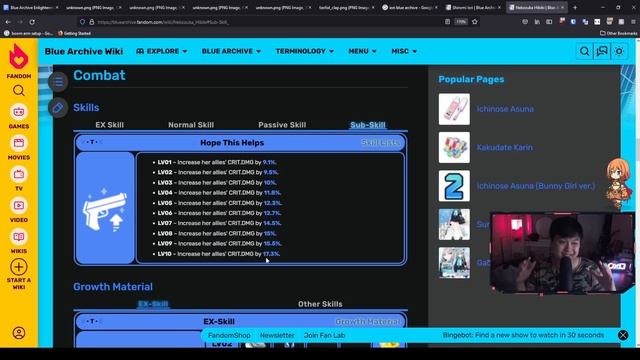
Task: Expand the Blue Archive dropdown menu
Action: (231, 51)
